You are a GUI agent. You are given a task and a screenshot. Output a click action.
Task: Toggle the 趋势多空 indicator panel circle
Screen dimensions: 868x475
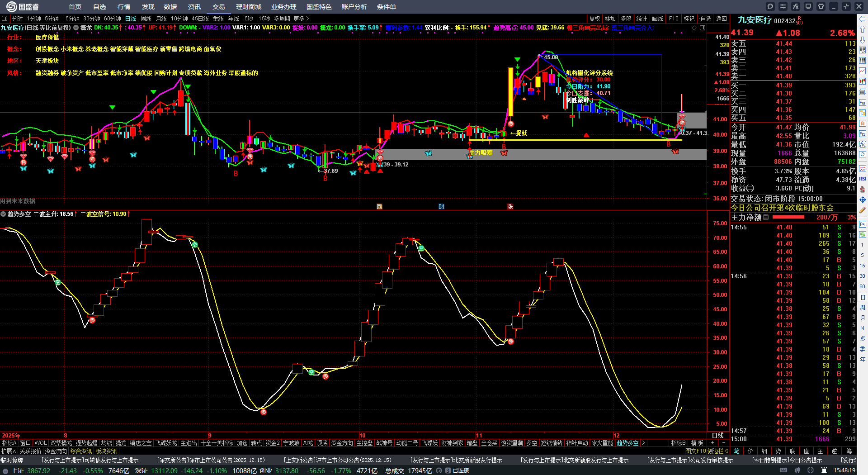3,214
